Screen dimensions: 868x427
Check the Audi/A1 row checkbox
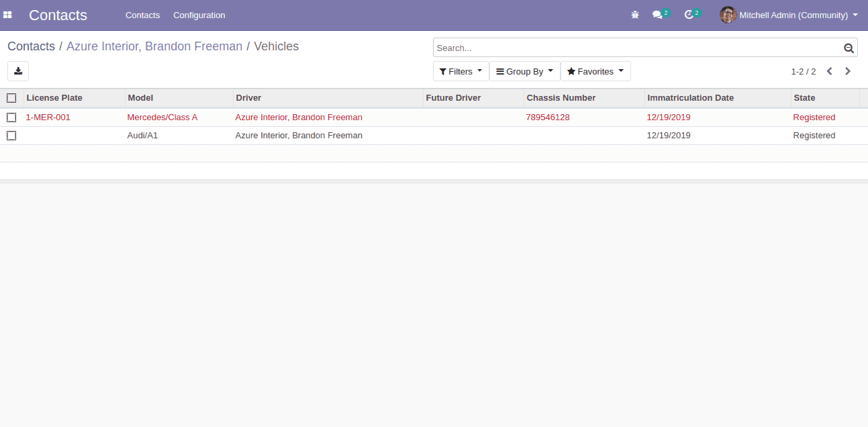[11, 136]
